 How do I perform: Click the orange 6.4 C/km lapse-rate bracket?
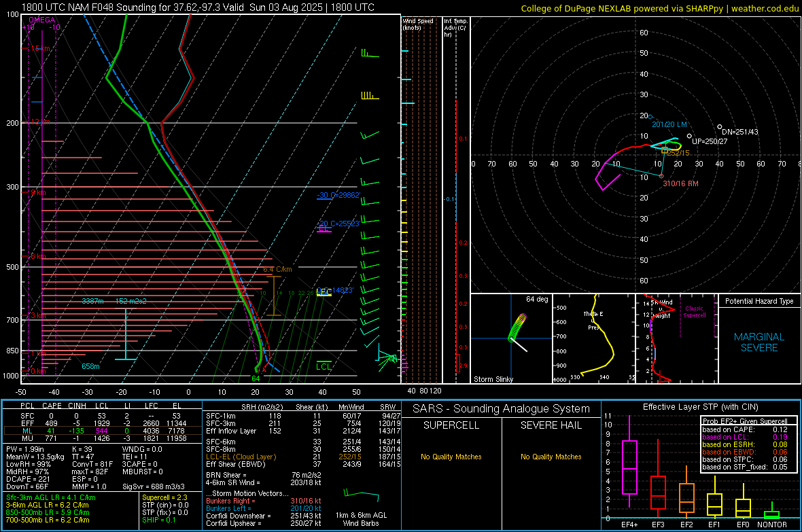[274, 296]
